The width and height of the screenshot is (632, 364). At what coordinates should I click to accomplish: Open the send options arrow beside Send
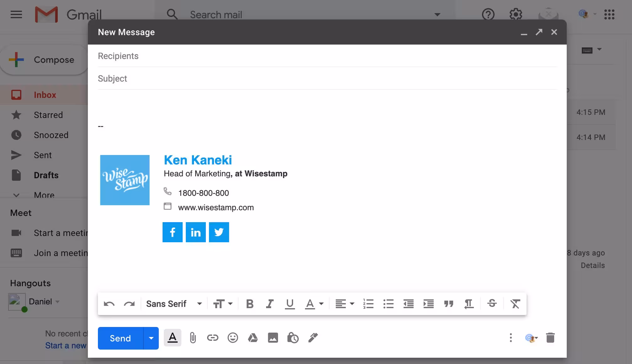pos(151,338)
